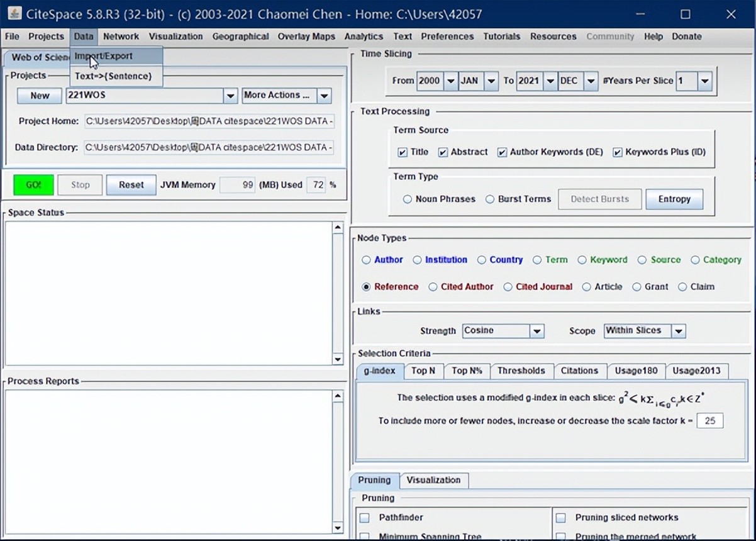Image resolution: width=756 pixels, height=541 pixels.
Task: Choose Import/Export from the Data menu
Action: 104,56
